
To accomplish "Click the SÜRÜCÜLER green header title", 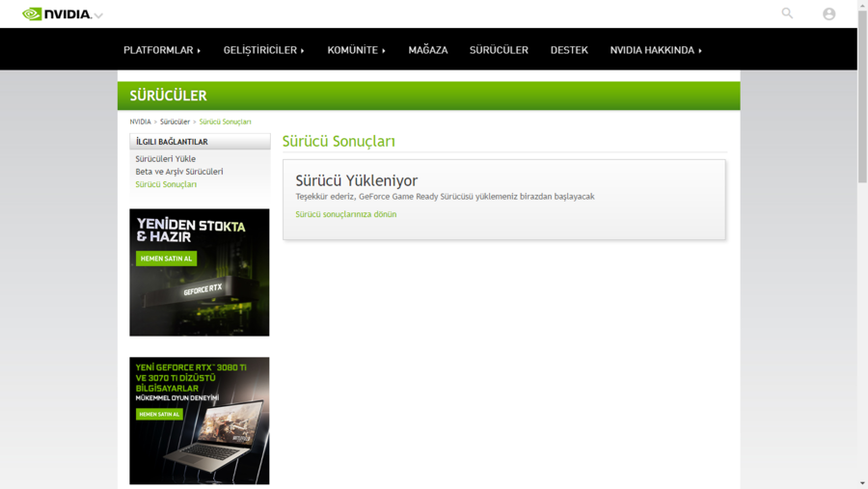I will [168, 95].
